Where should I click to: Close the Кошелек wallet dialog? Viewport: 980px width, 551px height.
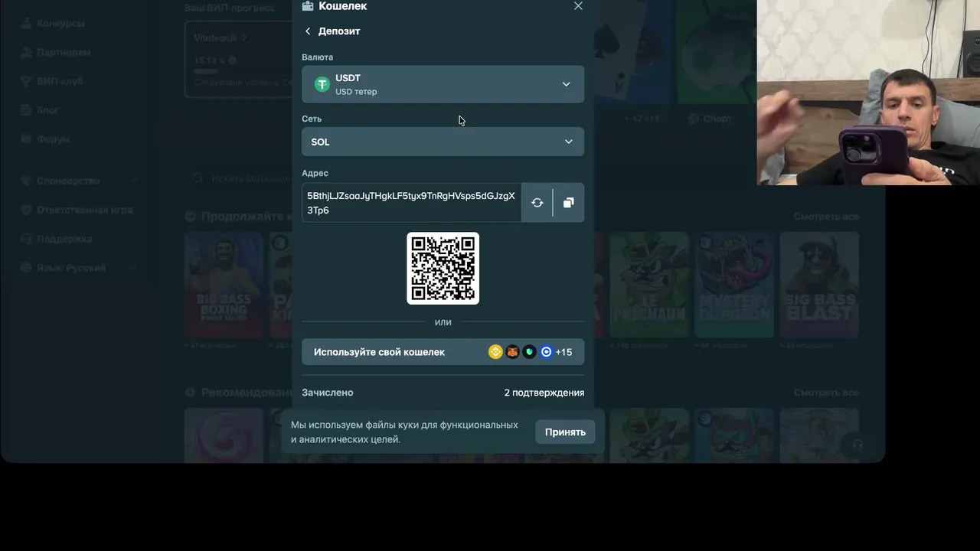(x=578, y=6)
